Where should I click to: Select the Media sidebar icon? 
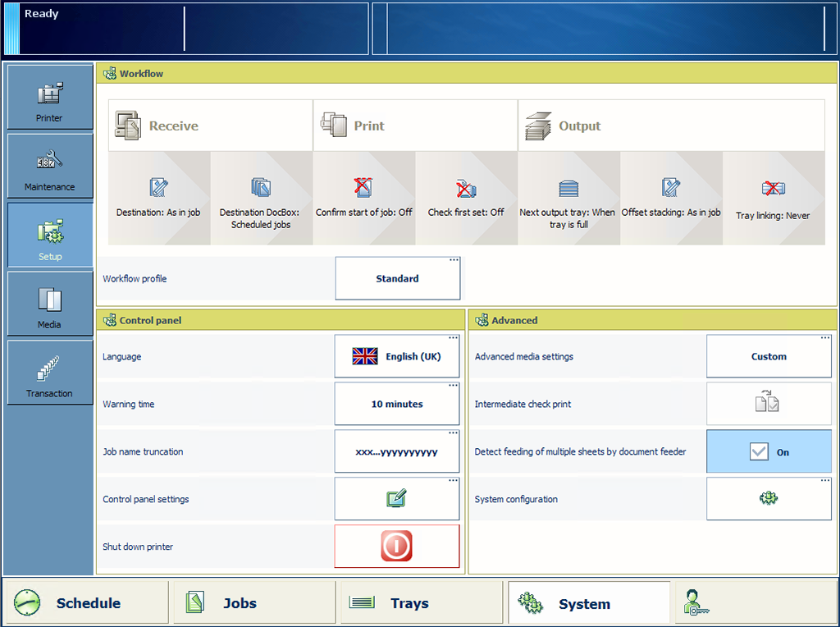[49, 304]
